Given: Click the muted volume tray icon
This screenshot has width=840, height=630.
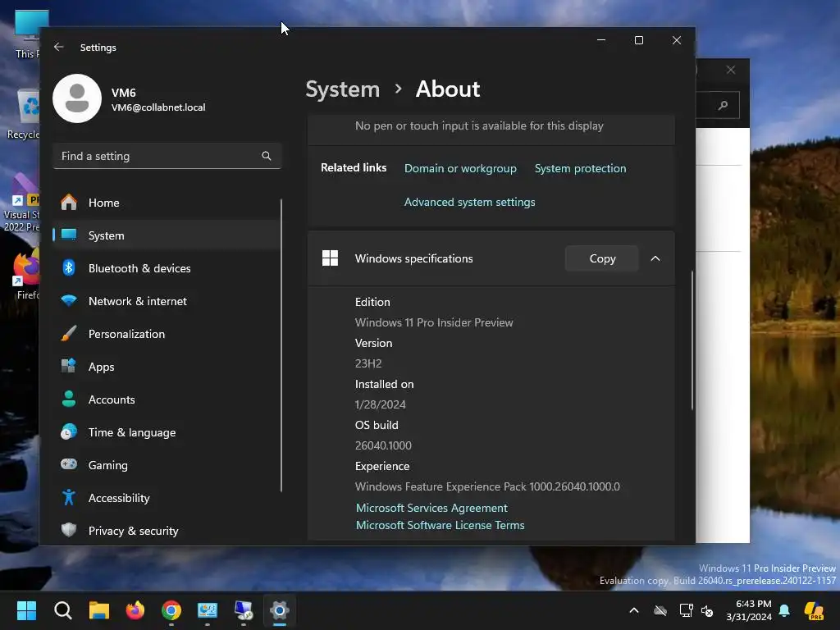Looking at the screenshot, I should (708, 610).
